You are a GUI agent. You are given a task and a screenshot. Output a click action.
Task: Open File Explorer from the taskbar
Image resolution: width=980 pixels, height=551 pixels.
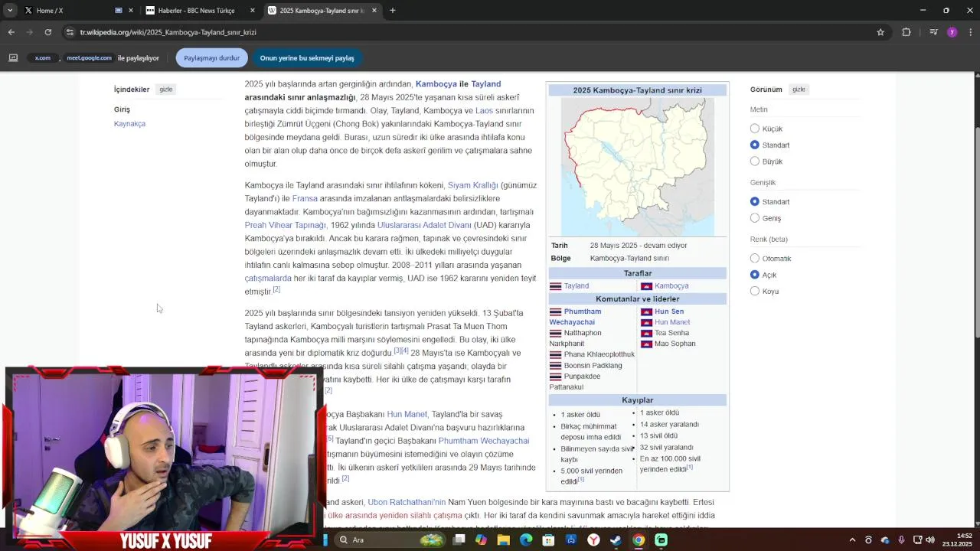(503, 540)
